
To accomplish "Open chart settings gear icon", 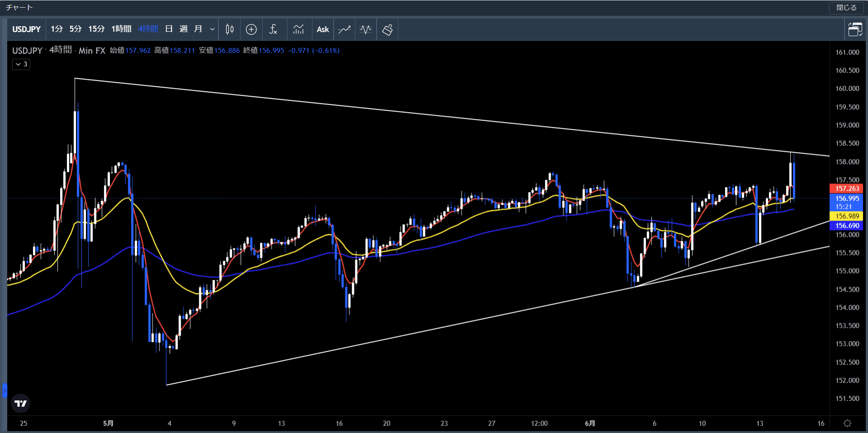I will pos(848,424).
